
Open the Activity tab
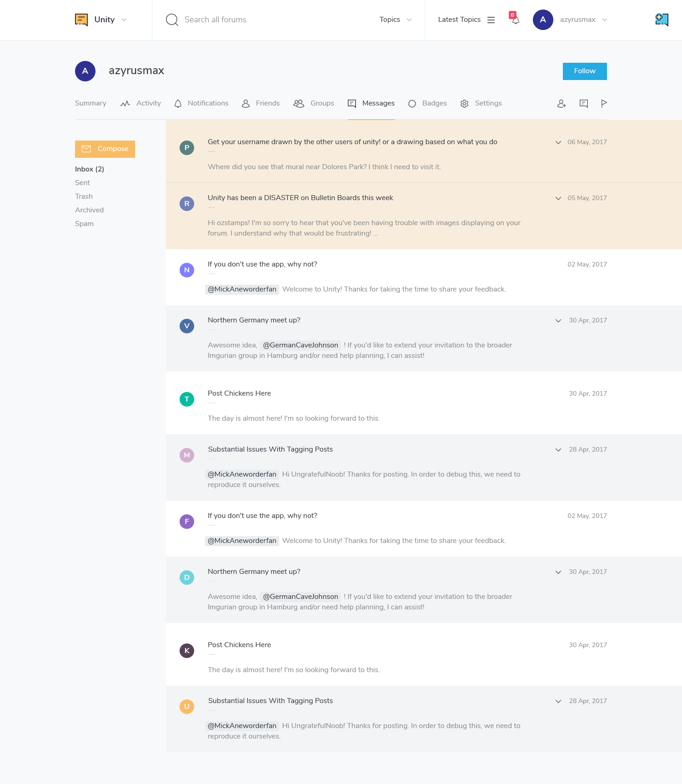[140, 103]
